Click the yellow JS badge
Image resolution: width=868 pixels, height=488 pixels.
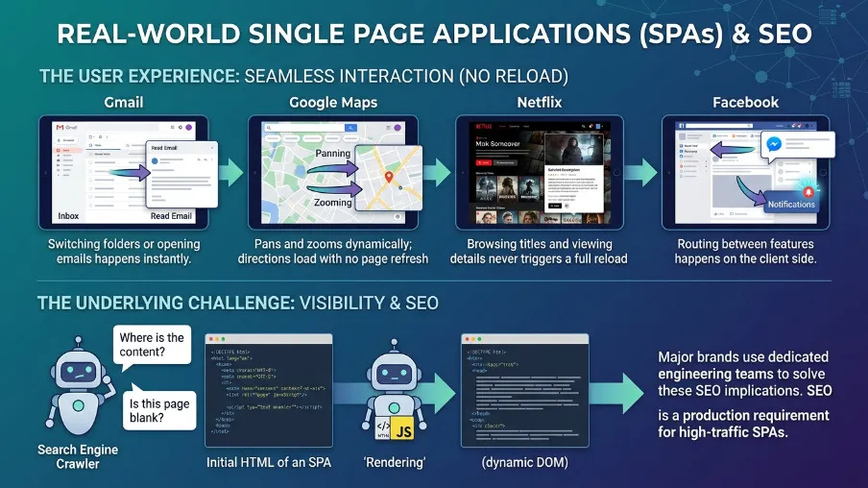[x=402, y=429]
